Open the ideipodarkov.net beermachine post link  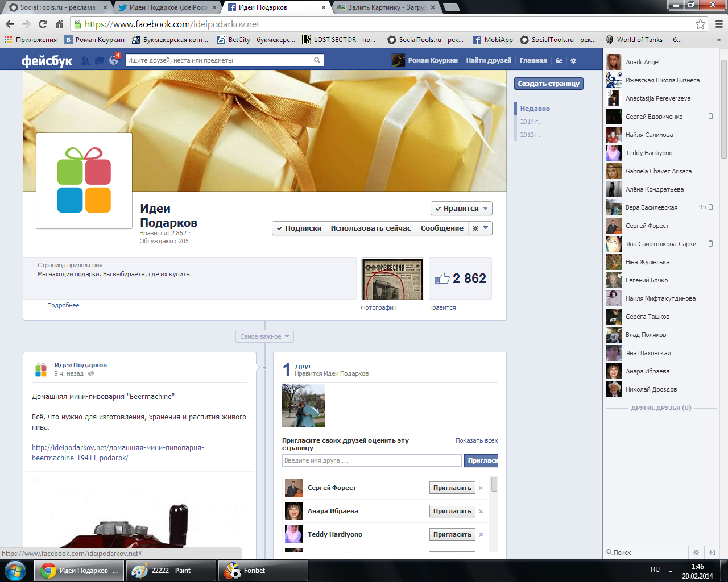click(118, 452)
